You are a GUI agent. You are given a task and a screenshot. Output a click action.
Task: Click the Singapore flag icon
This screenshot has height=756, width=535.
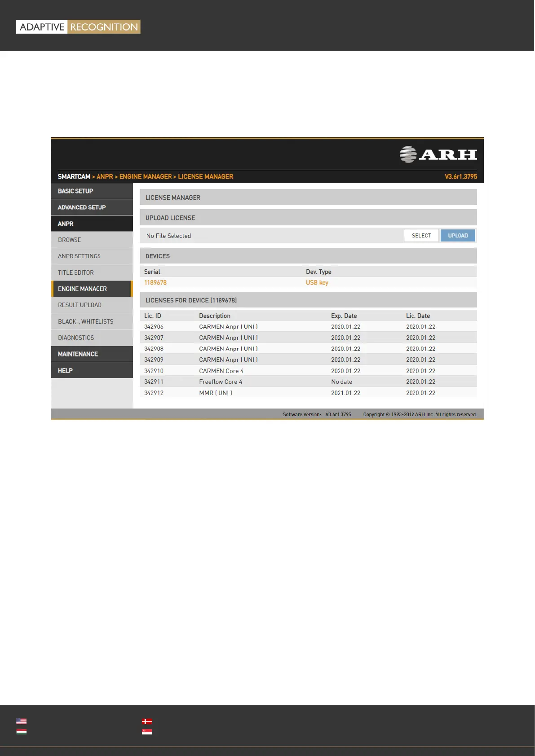[147, 731]
